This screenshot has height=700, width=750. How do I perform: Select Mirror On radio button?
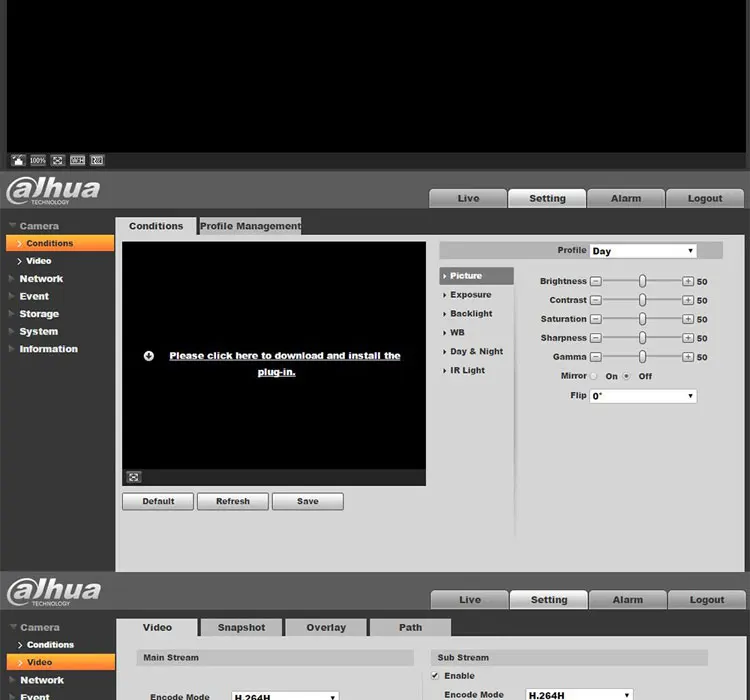pos(594,376)
